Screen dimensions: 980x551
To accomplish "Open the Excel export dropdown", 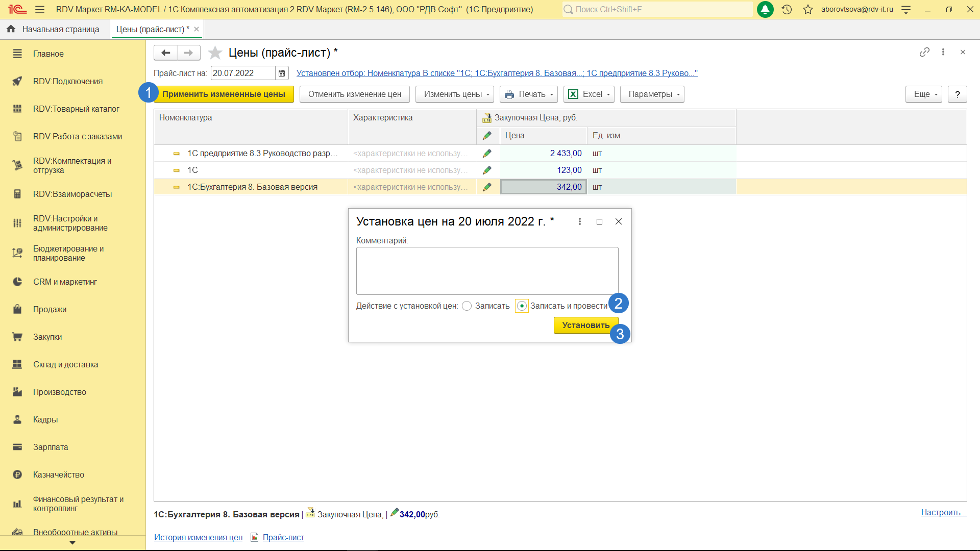I will click(x=589, y=94).
